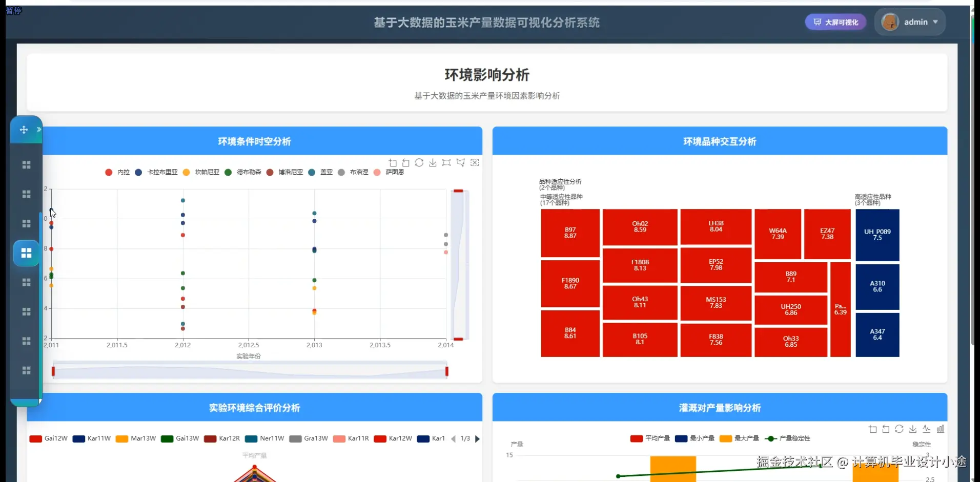Click next page arrow in the 1/3 legend pagination
The image size is (980, 482).
pos(478,438)
